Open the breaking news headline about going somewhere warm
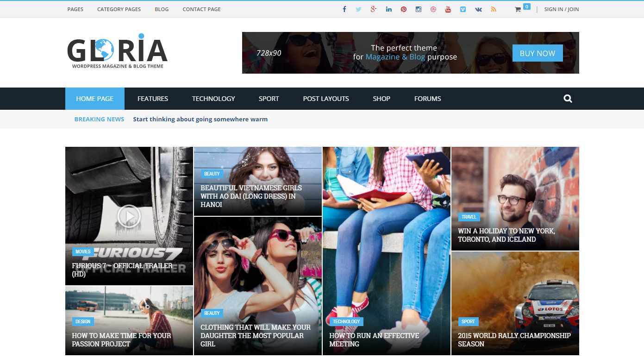 pos(200,119)
